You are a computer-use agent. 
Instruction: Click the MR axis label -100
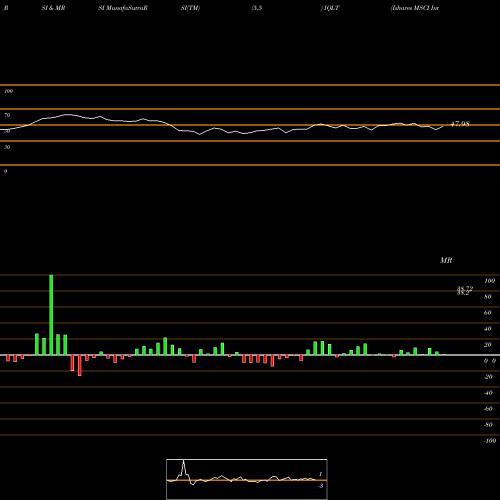point(490,441)
